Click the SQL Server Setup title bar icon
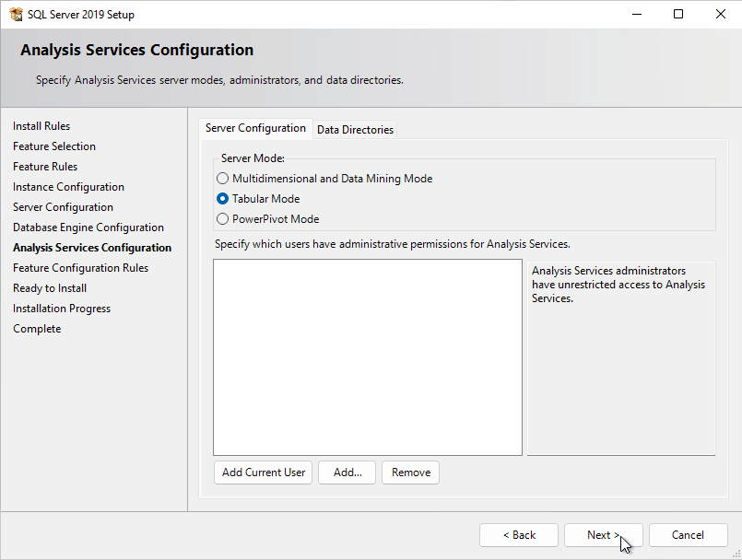The width and height of the screenshot is (742, 560). point(16,14)
